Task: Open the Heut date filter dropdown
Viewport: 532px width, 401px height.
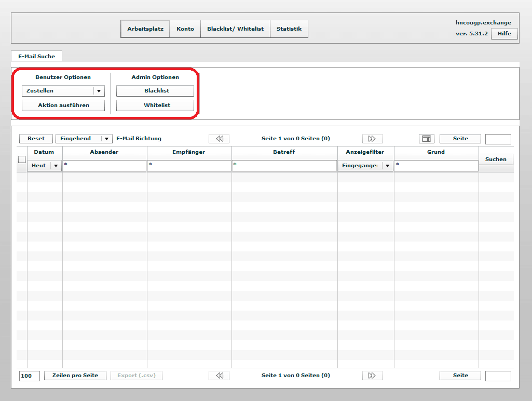Action: click(x=45, y=166)
